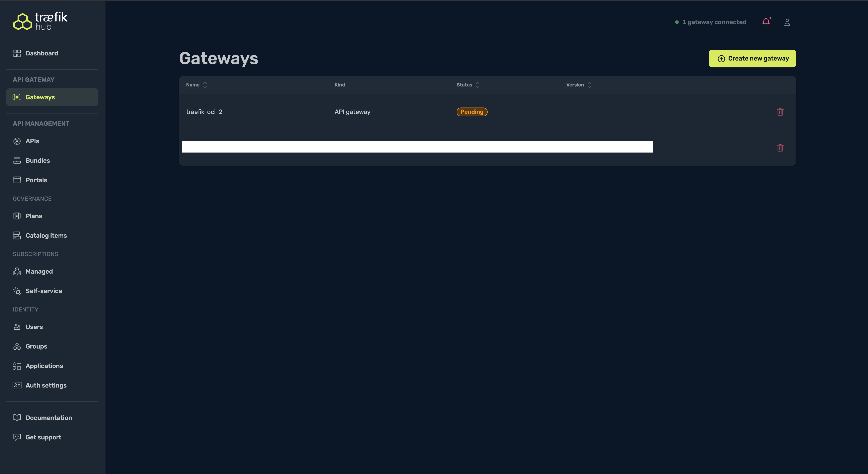
Task: Go to the APIs page
Action: 32,141
